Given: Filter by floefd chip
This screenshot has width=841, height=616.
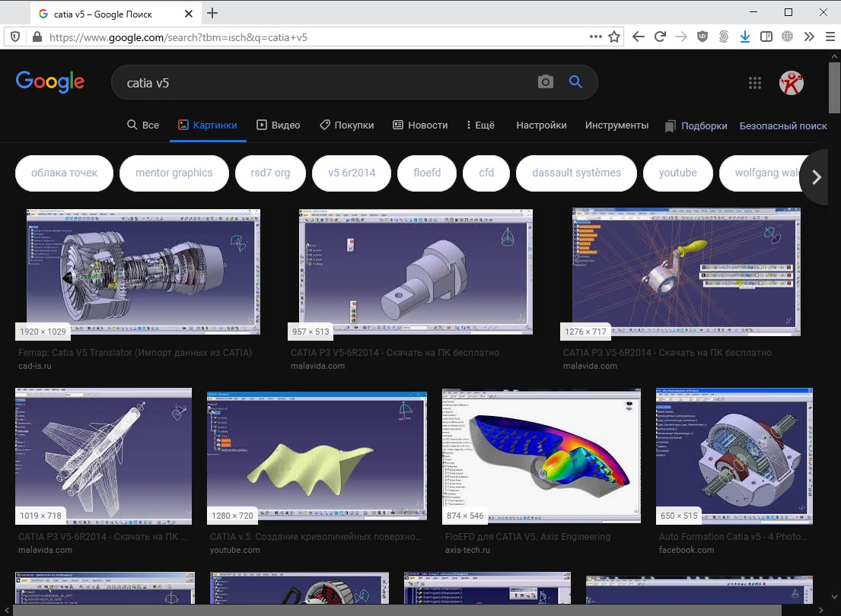Looking at the screenshot, I should pyautogui.click(x=427, y=173).
